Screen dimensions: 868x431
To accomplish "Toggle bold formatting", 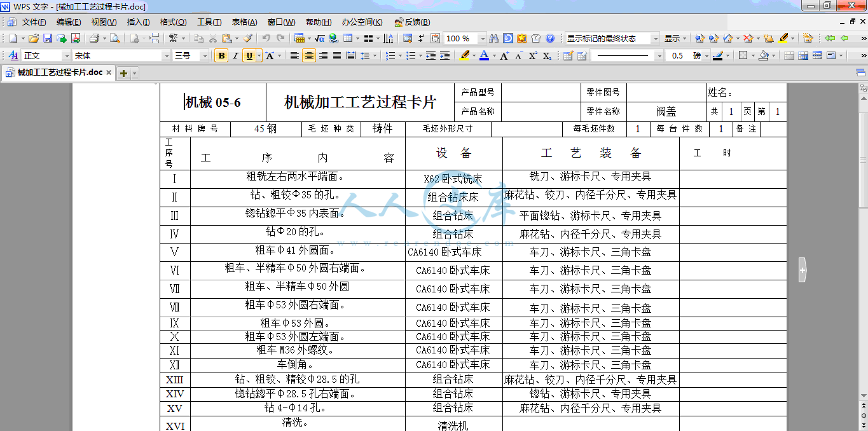I will pyautogui.click(x=221, y=56).
